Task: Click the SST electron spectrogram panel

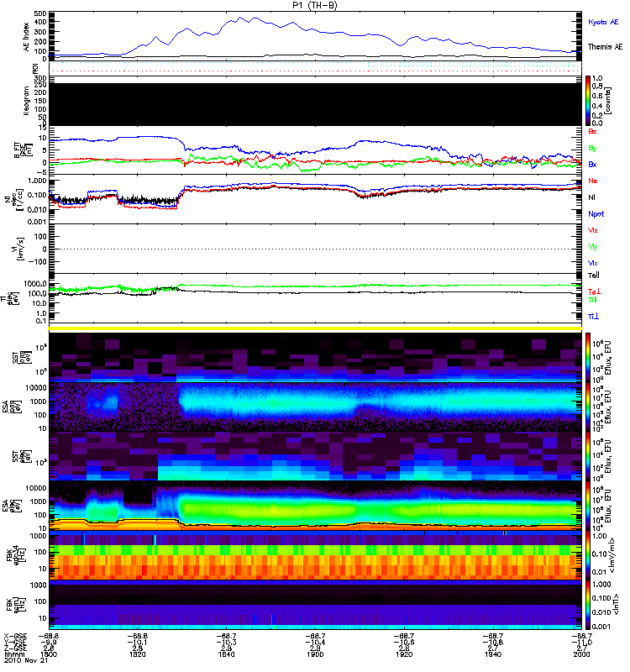Action: coord(316,456)
